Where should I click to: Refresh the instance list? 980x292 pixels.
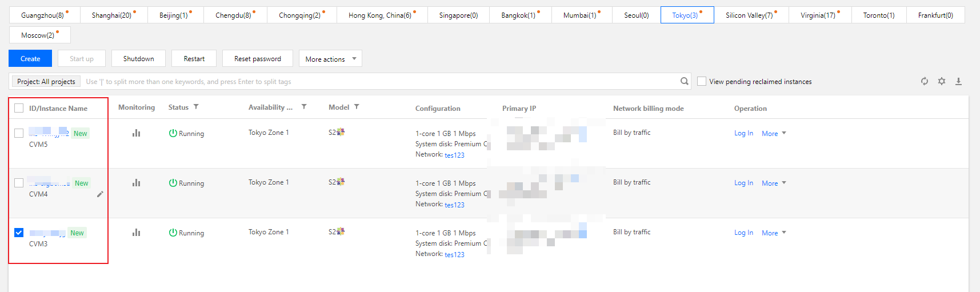tap(925, 81)
